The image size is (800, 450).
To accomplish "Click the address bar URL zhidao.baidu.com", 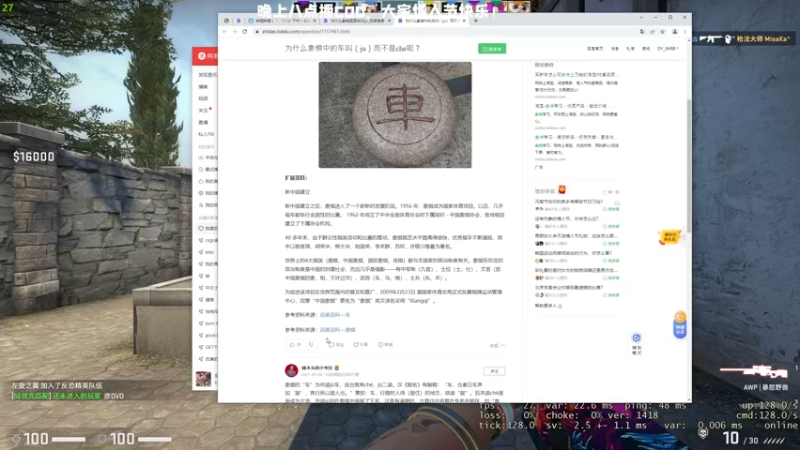I will coord(306,32).
